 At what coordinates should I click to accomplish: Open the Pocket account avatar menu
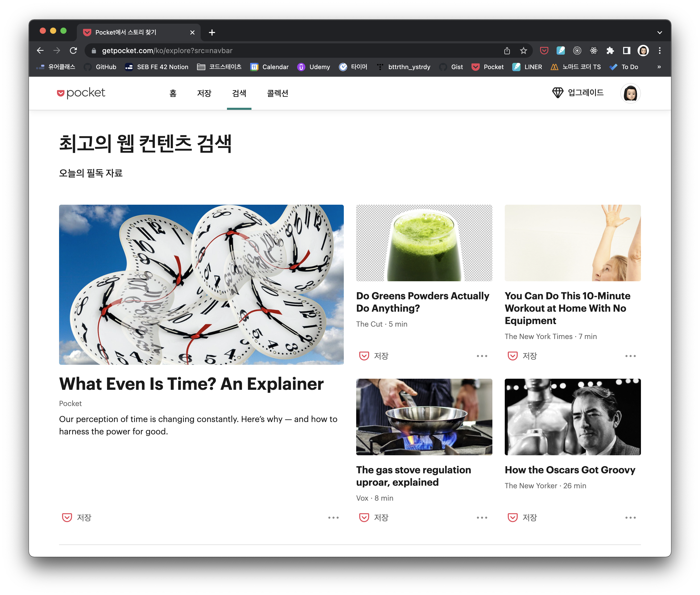coord(630,93)
